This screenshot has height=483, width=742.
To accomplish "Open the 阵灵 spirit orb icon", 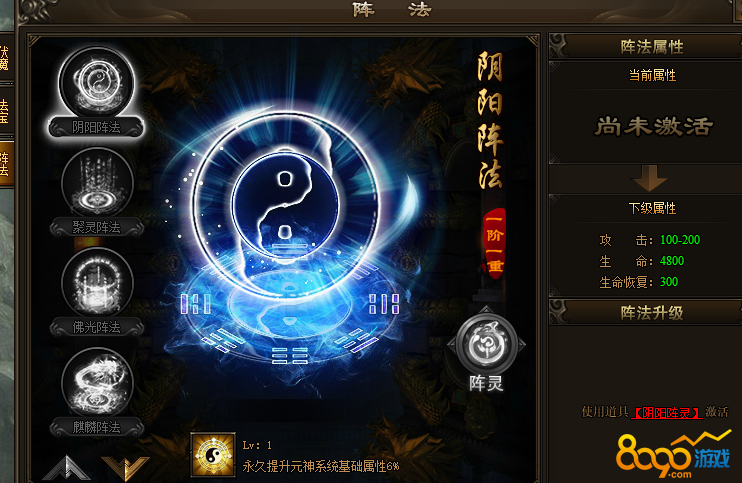I will 486,343.
